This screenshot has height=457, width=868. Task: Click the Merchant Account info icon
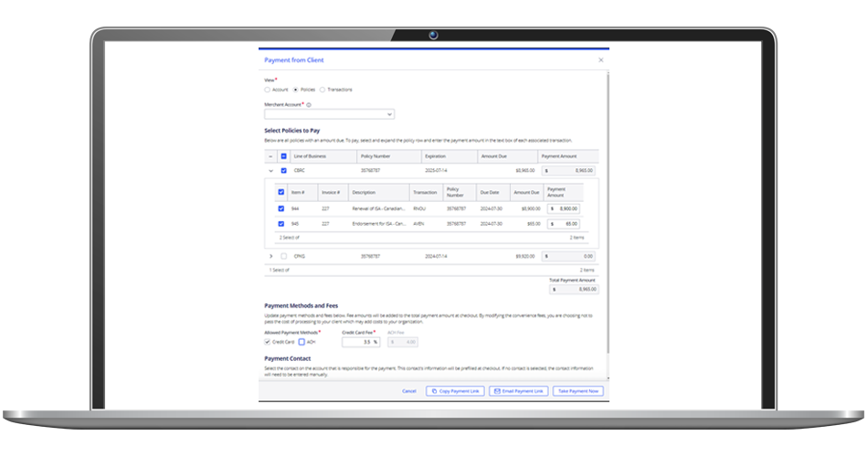309,105
